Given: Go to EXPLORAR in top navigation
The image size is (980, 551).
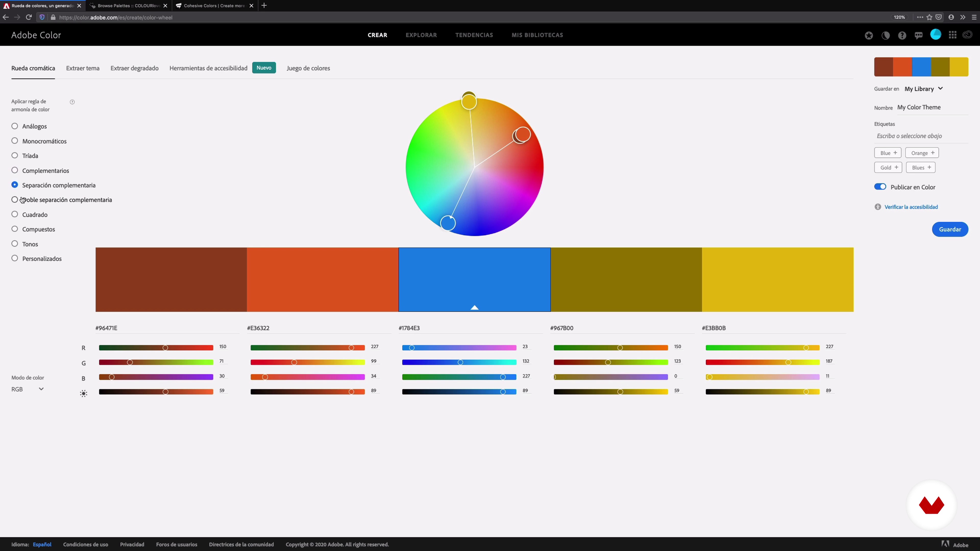Looking at the screenshot, I should click(x=421, y=35).
